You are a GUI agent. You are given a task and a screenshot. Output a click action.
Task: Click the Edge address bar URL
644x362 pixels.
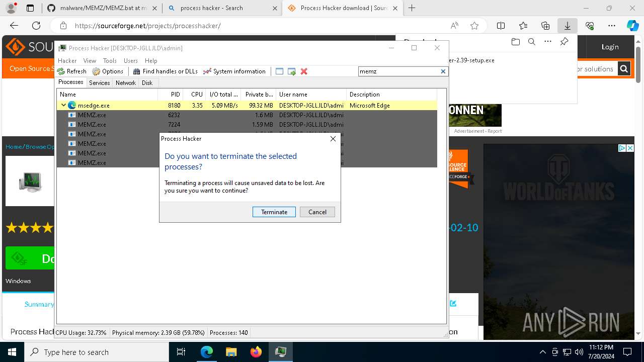coord(147,26)
